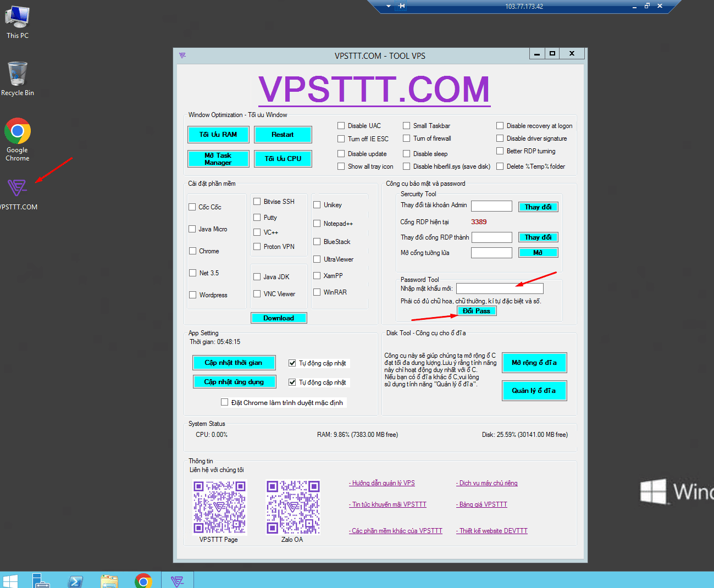This screenshot has height=588, width=714.
Task: Click the pin icon on RDP bar
Action: click(x=402, y=6)
